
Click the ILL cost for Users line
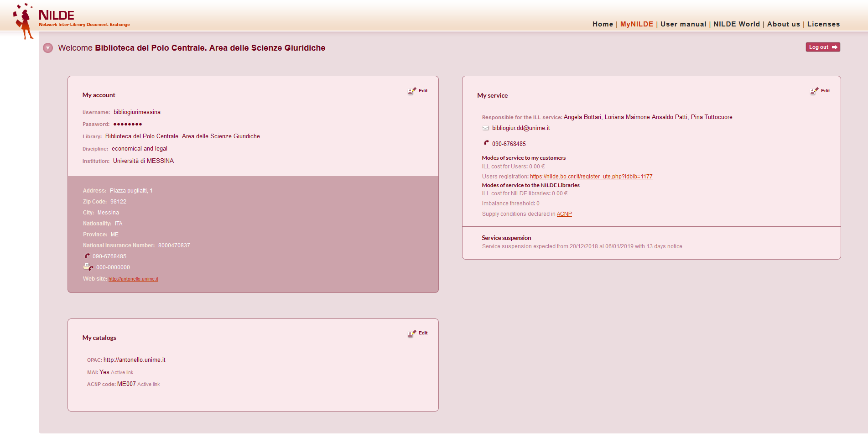(513, 167)
